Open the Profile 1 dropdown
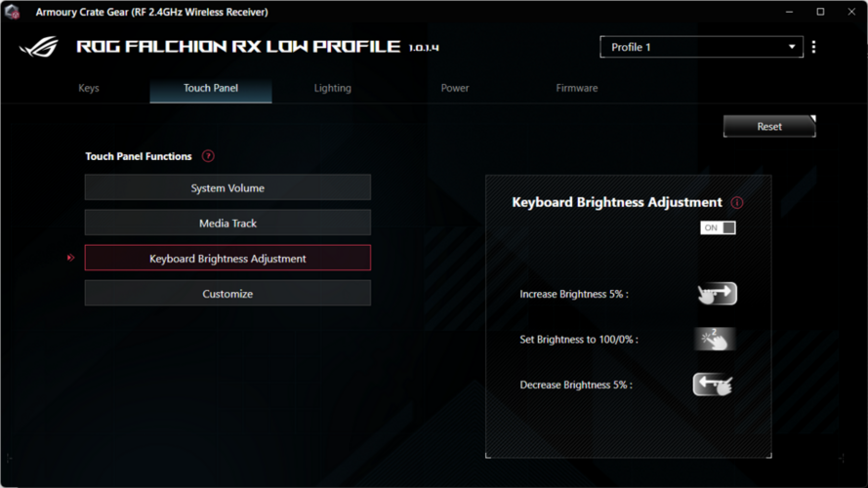 [701, 47]
